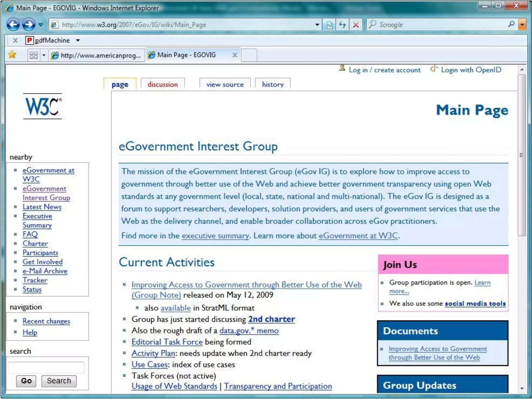Screen dimensions: 532x399
Task: Open the history tab
Action: point(272,84)
